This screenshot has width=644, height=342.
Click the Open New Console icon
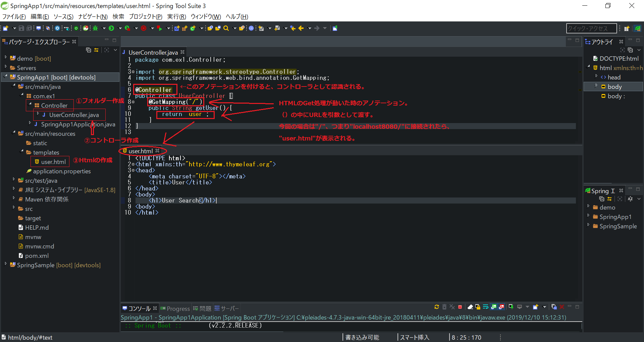point(536,307)
